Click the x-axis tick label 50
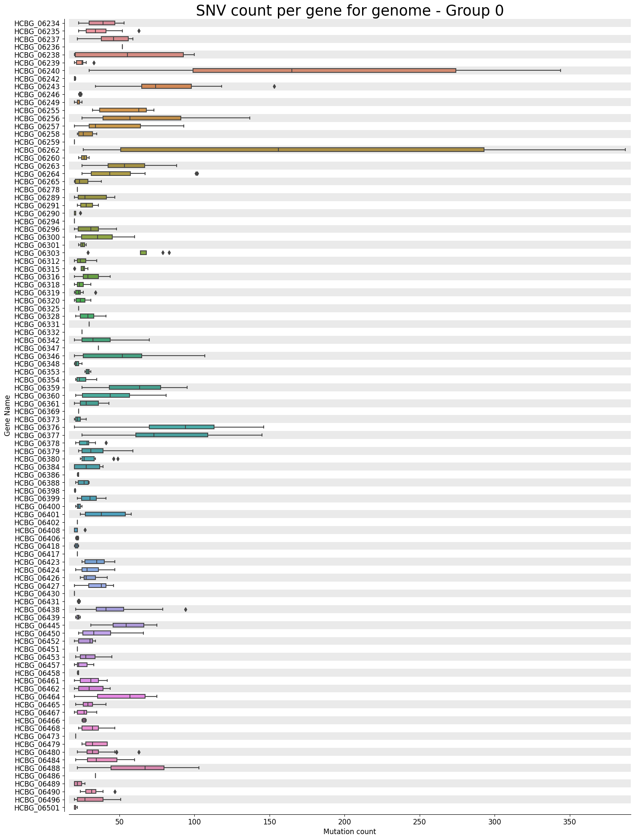This screenshot has width=635, height=840. pyautogui.click(x=119, y=822)
